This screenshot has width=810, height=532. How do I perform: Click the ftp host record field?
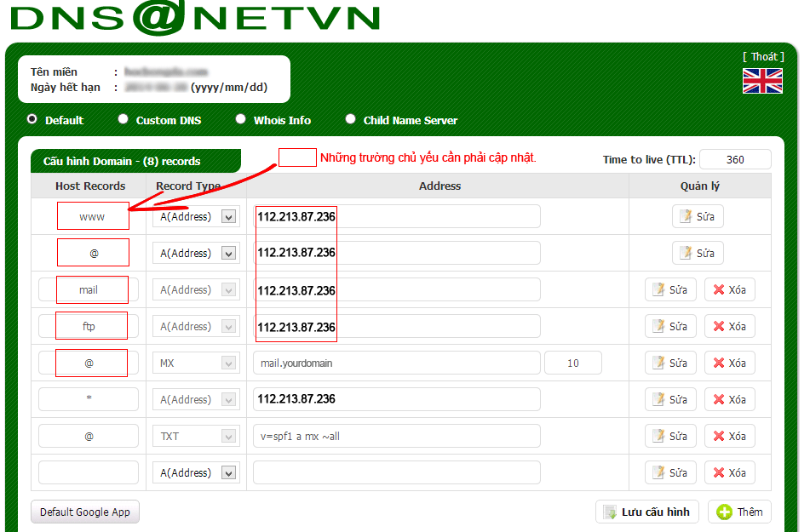click(x=89, y=326)
